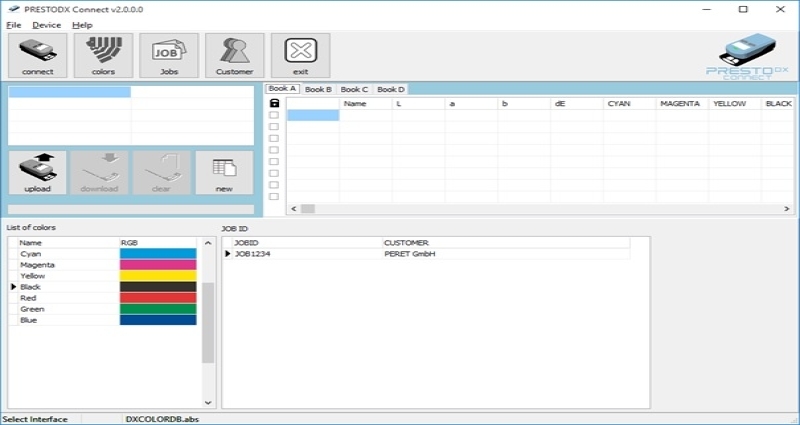Viewport: 800px width, 425px height.
Task: Click Book A grid right scroll arrow
Action: pyautogui.click(x=787, y=209)
